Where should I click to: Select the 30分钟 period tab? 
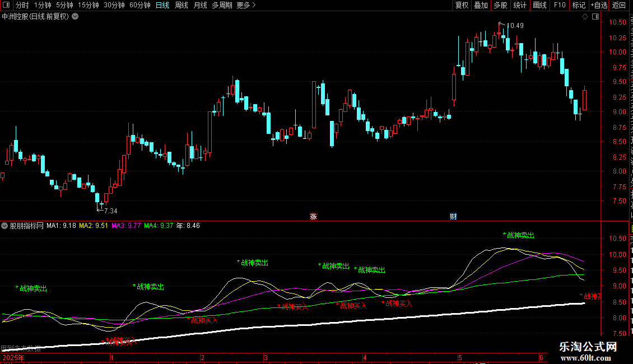(114, 5)
